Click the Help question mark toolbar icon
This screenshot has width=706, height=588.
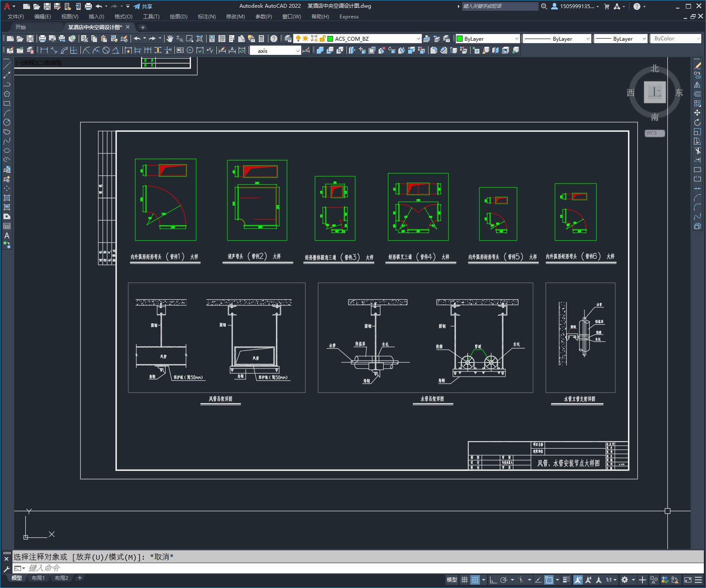click(274, 39)
